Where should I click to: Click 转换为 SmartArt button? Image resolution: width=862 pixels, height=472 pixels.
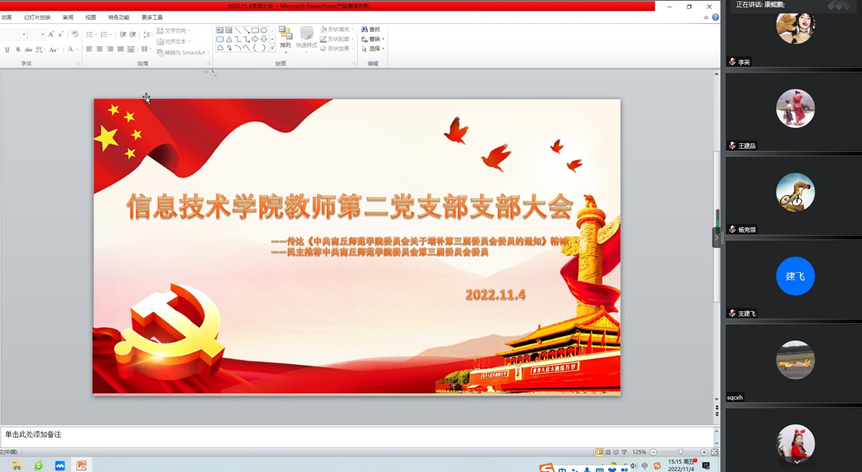[x=184, y=52]
